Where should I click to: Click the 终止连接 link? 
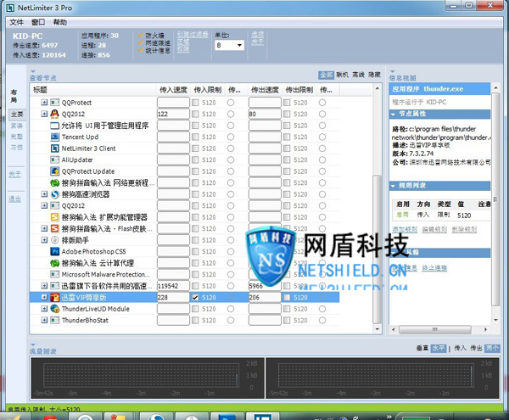coord(434,268)
